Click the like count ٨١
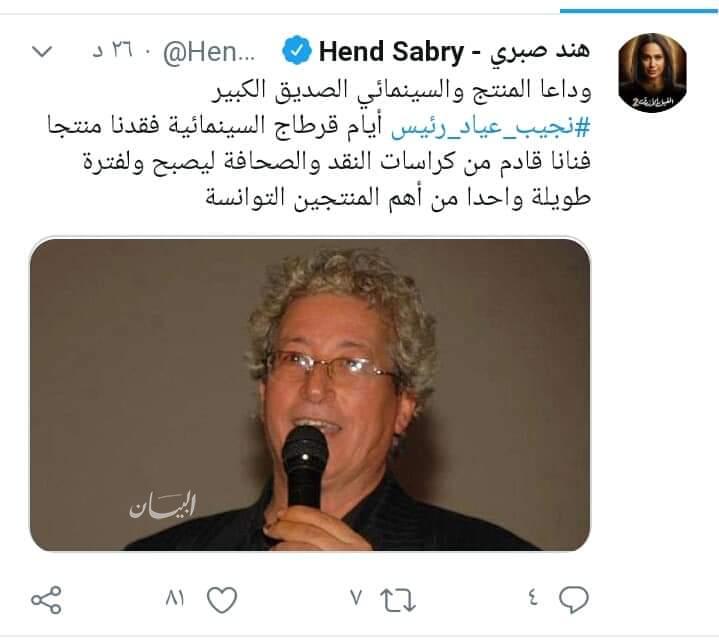This screenshot has height=644, width=719. pyautogui.click(x=175, y=598)
